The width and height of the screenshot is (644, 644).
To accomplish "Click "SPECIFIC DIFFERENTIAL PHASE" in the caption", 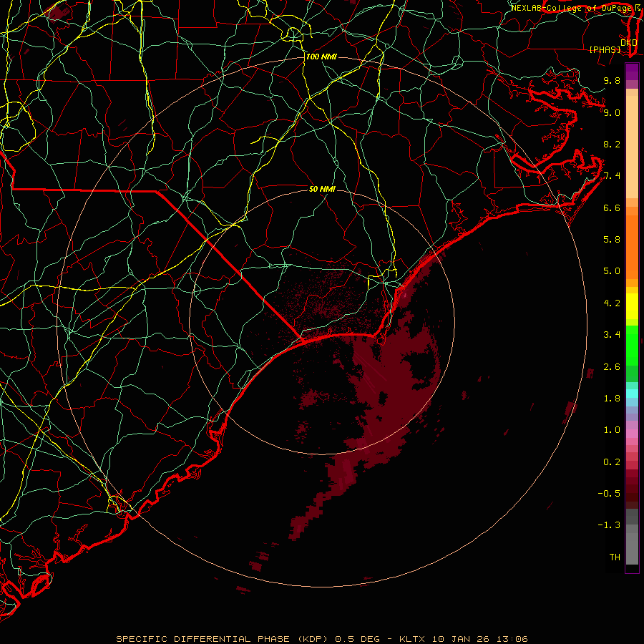I will tap(204, 639).
